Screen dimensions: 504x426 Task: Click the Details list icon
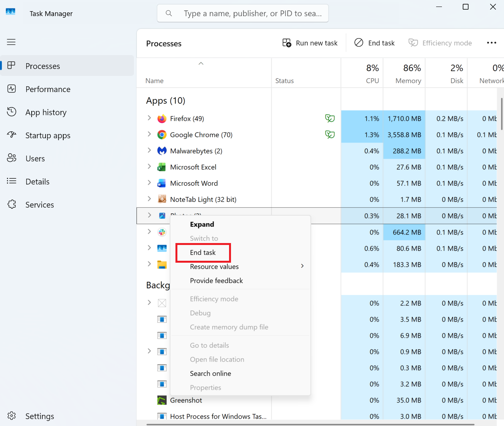click(12, 181)
